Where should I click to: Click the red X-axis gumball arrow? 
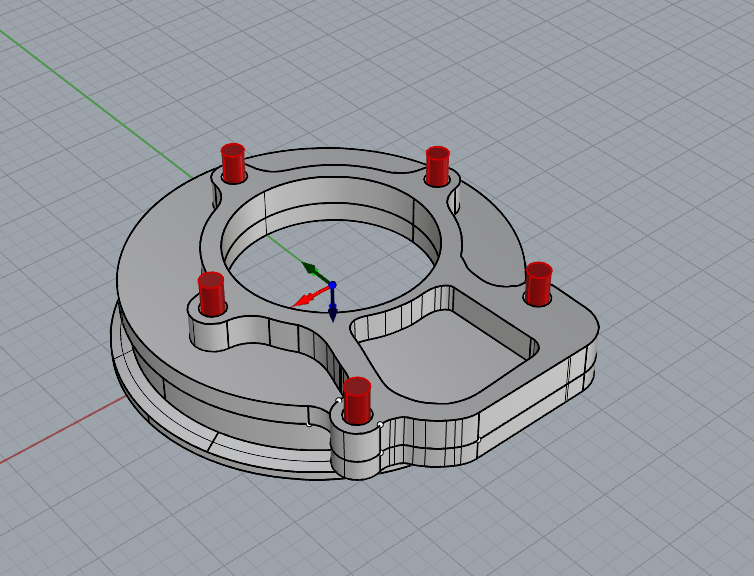[303, 299]
